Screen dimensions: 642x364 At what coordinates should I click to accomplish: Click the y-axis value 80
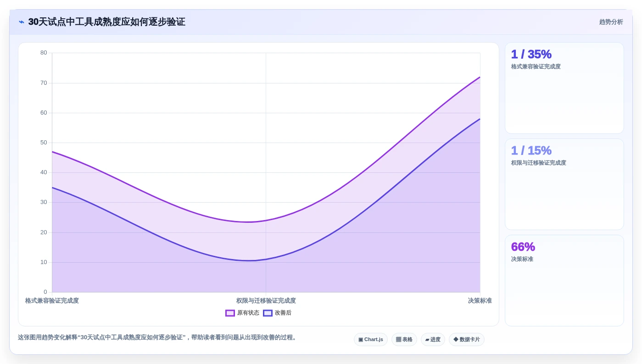(x=44, y=53)
